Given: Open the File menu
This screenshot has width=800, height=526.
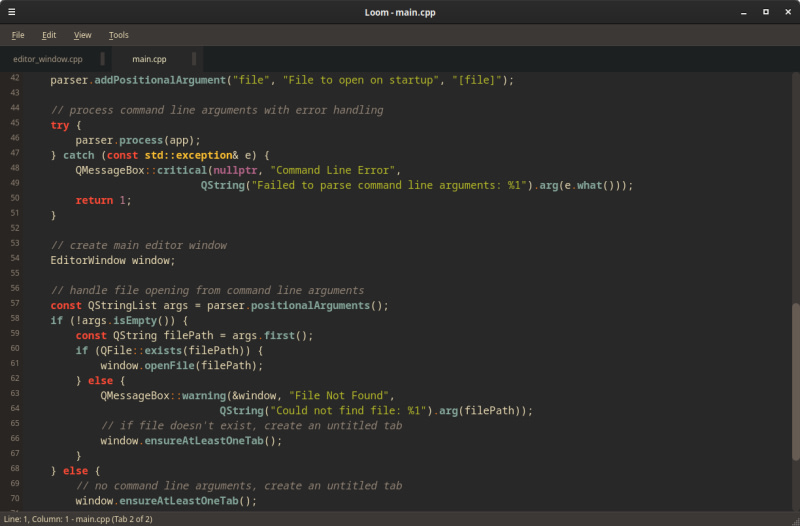Looking at the screenshot, I should (18, 35).
